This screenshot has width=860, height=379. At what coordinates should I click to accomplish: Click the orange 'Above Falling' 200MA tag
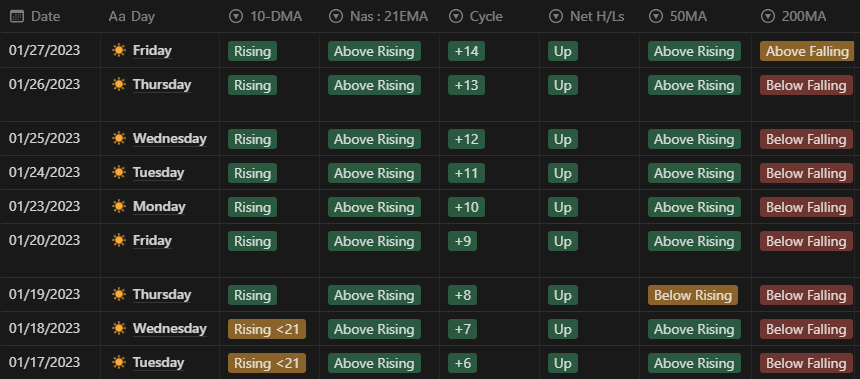[x=807, y=51]
